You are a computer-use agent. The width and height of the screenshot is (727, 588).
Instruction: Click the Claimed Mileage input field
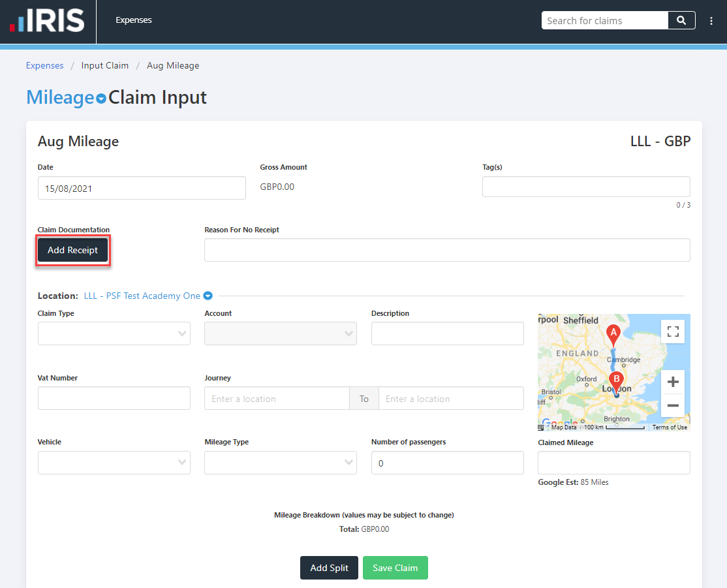pyautogui.click(x=613, y=462)
